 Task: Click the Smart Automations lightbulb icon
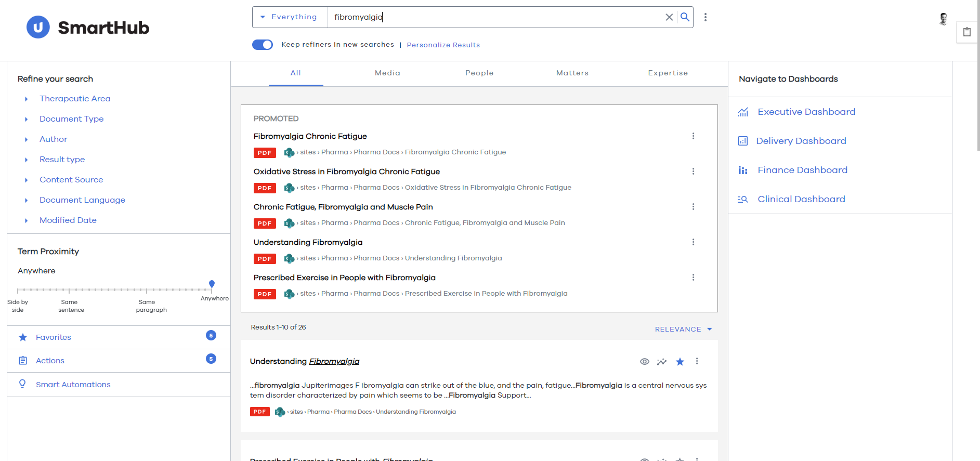click(x=22, y=384)
